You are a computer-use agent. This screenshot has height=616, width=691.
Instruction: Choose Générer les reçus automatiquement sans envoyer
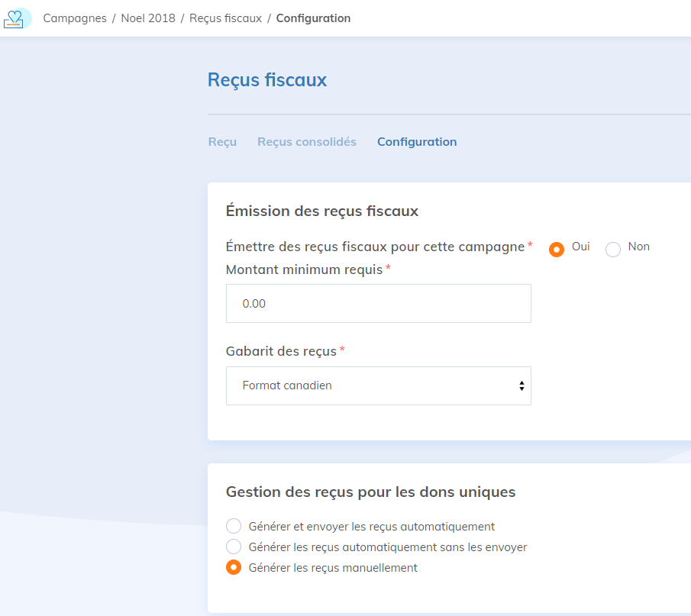[234, 547]
